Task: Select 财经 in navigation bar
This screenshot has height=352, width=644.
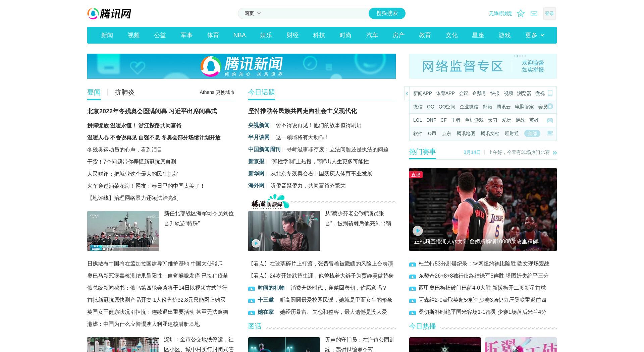Action: coord(292,35)
